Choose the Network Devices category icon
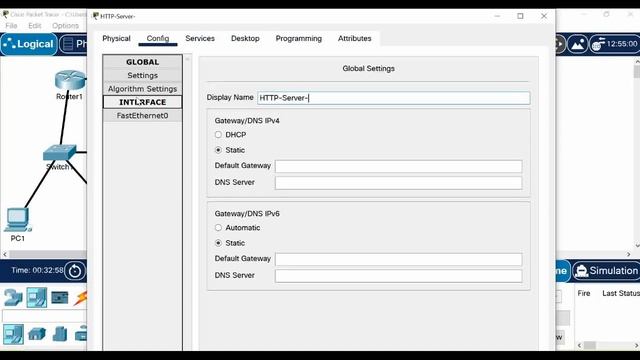 13,298
